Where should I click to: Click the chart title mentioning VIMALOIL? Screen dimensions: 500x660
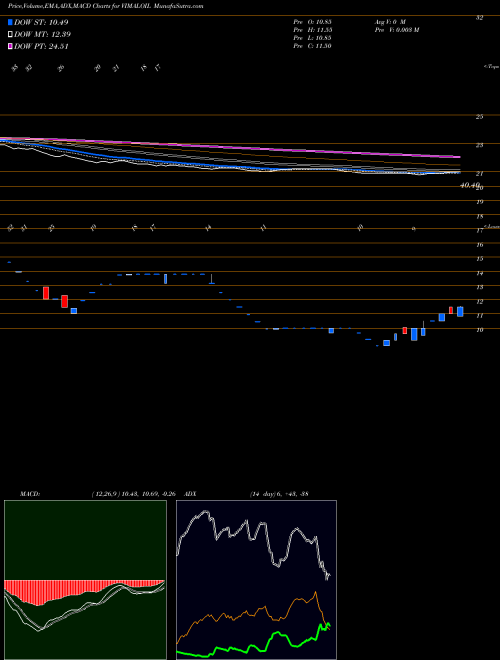(x=106, y=6)
